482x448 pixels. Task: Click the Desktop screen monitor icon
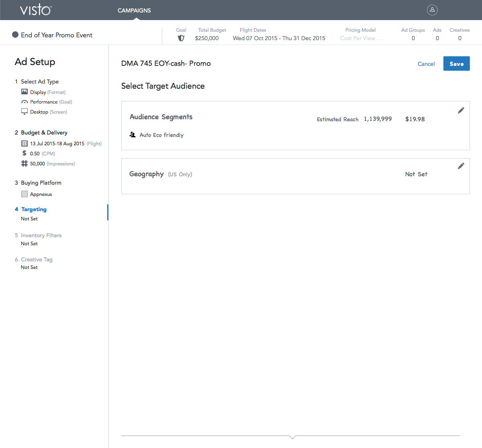tap(25, 112)
